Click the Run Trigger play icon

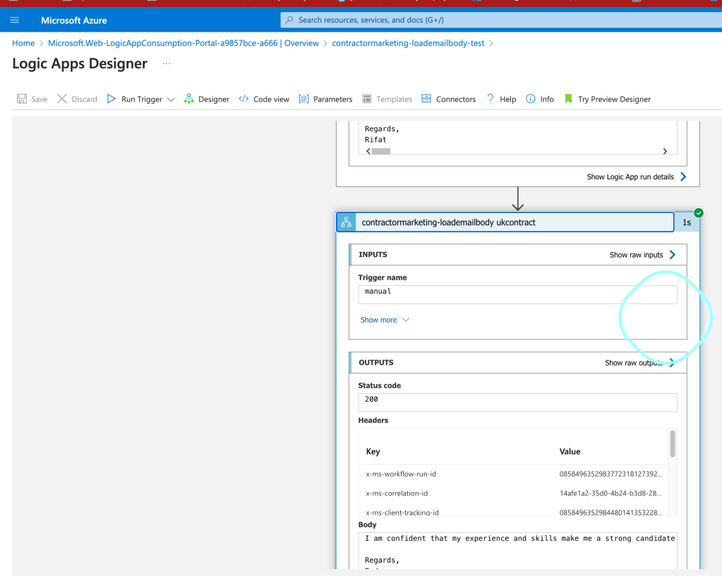[x=112, y=99]
